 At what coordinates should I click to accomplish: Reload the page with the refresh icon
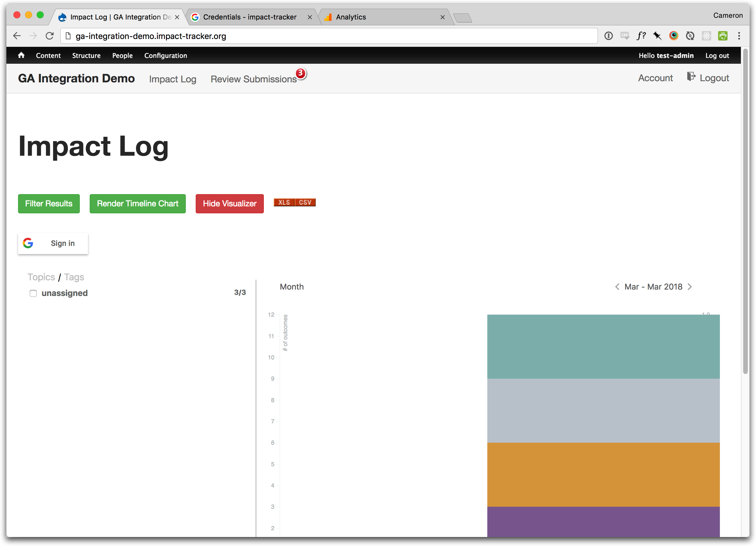(50, 36)
